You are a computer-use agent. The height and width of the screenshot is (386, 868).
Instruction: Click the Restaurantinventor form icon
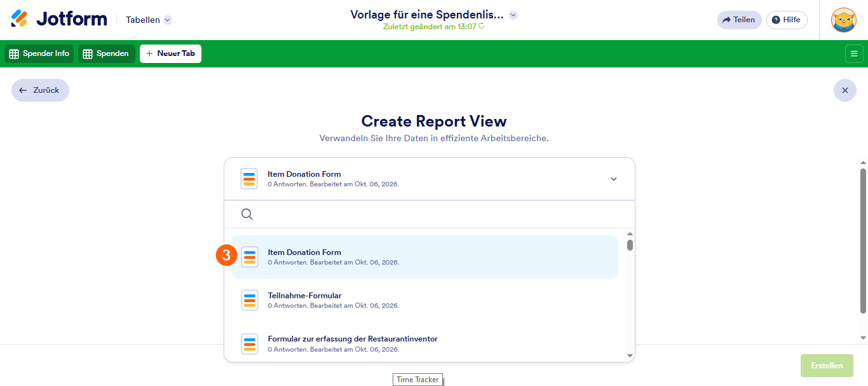tap(250, 343)
